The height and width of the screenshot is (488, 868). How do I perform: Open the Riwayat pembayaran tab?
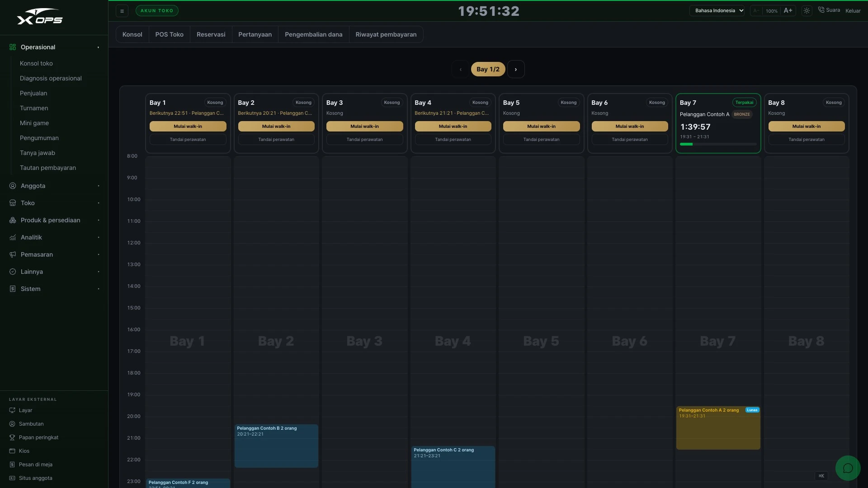(386, 34)
